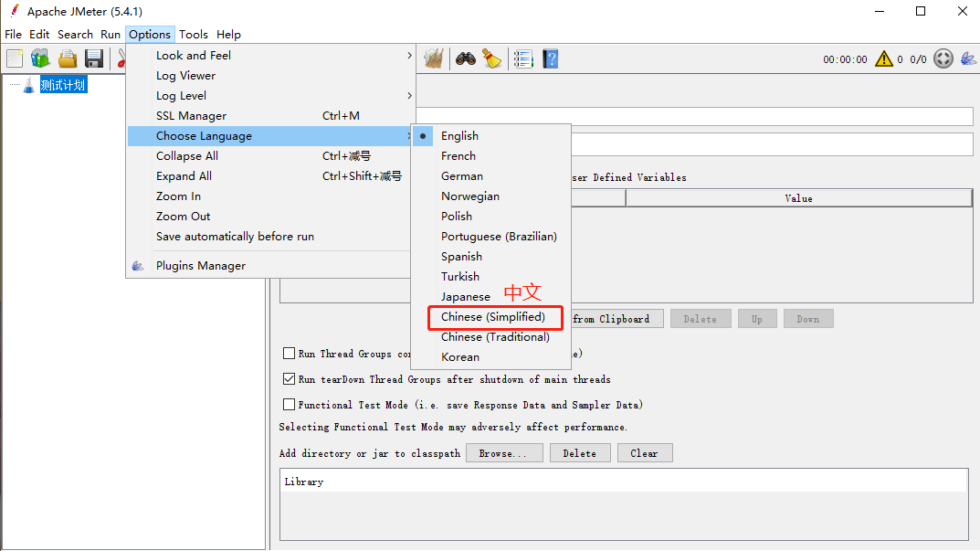Screen dimensions: 980x551
Task: Switch language to Polish
Action: (x=490, y=216)
